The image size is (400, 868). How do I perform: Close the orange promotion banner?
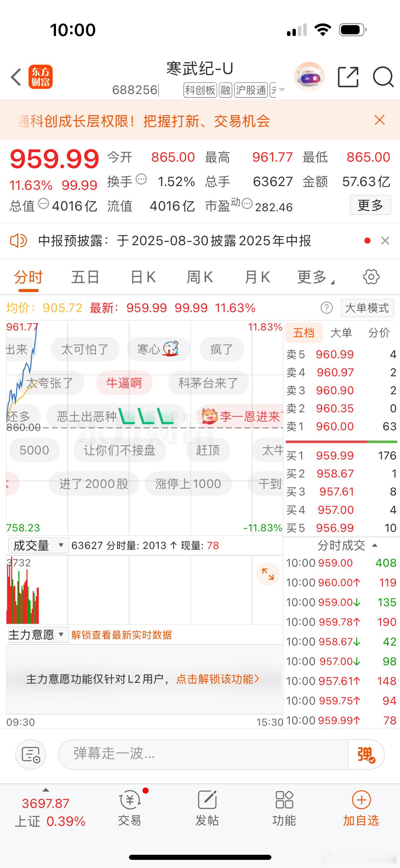(x=380, y=120)
